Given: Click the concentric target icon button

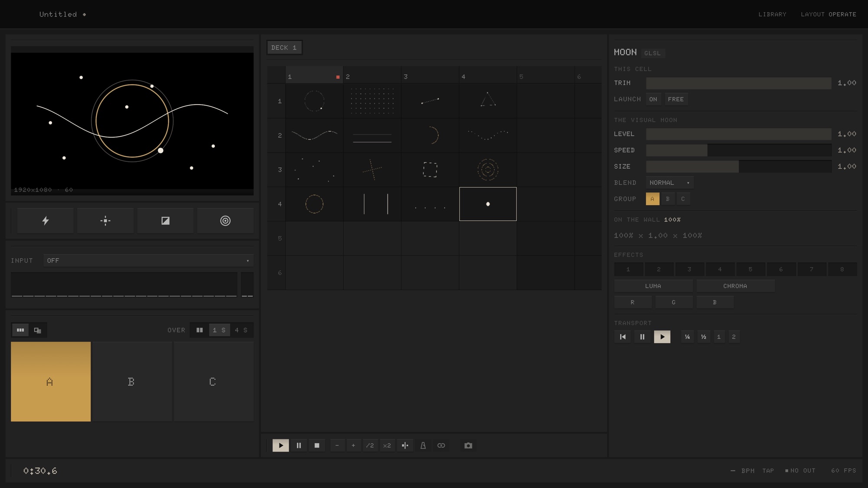Looking at the screenshot, I should (x=225, y=221).
